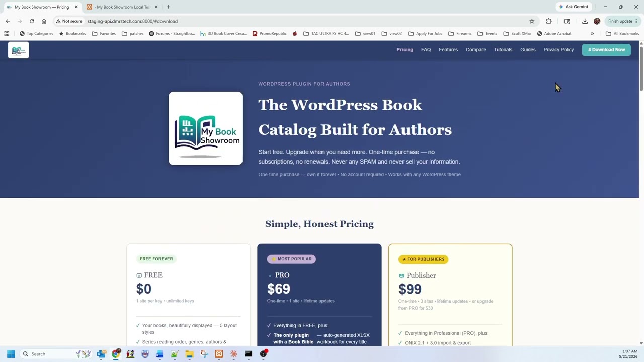Image resolution: width=644 pixels, height=362 pixels.
Task: Go back to previous page
Action: (x=8, y=21)
